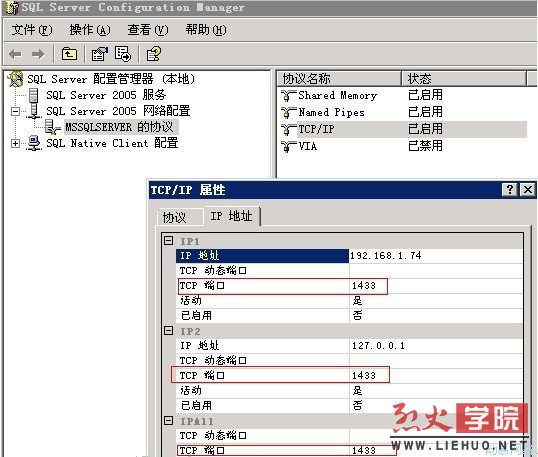Open the 操作(A) menu
538x457 pixels.
click(90, 30)
